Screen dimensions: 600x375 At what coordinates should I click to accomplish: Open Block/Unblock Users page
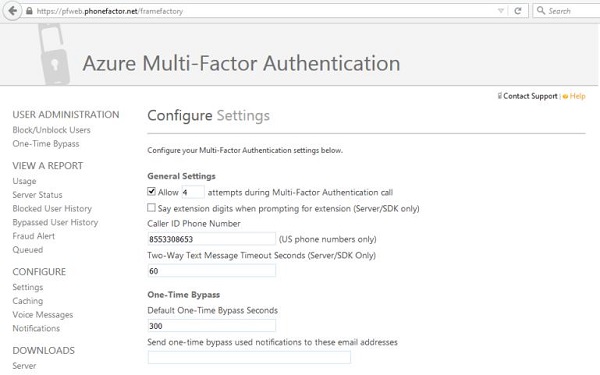click(x=51, y=130)
